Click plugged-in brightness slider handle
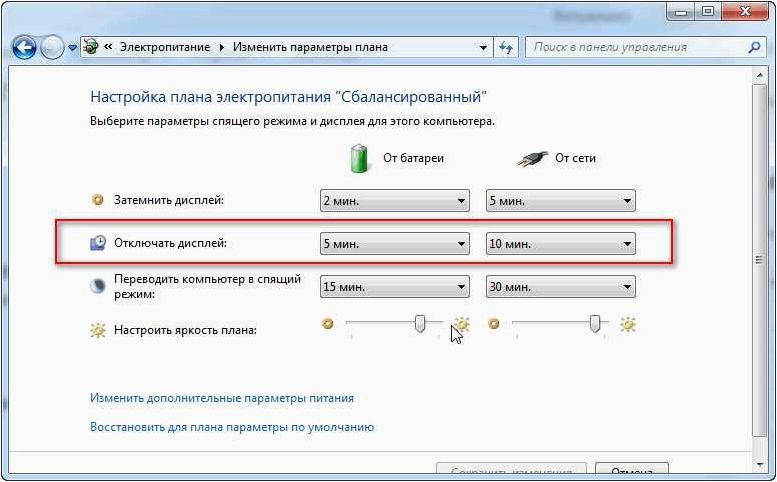This screenshot has height=482, width=777. click(595, 324)
